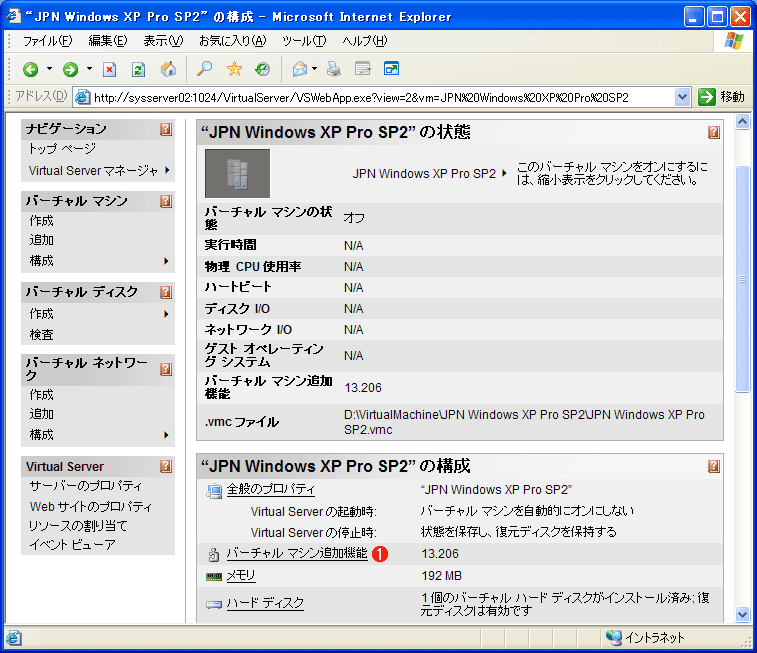Open the 編集(E) menu
Viewport: 757px width, 653px height.
108,41
